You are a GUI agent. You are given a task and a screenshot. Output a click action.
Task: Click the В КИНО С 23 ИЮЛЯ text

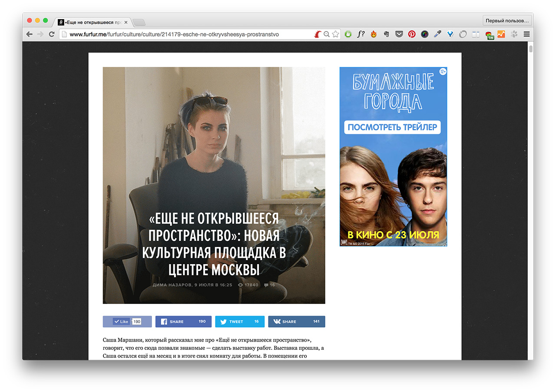[x=393, y=235]
